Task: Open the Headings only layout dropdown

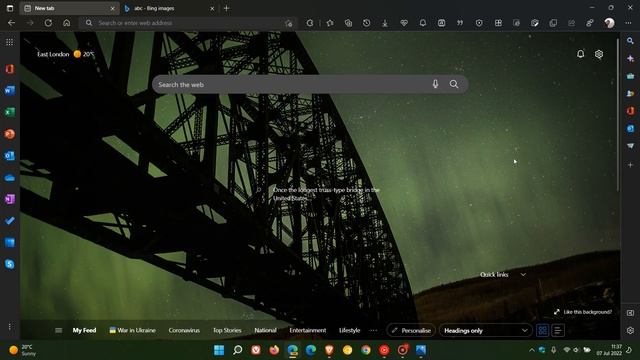Action: [x=485, y=330]
